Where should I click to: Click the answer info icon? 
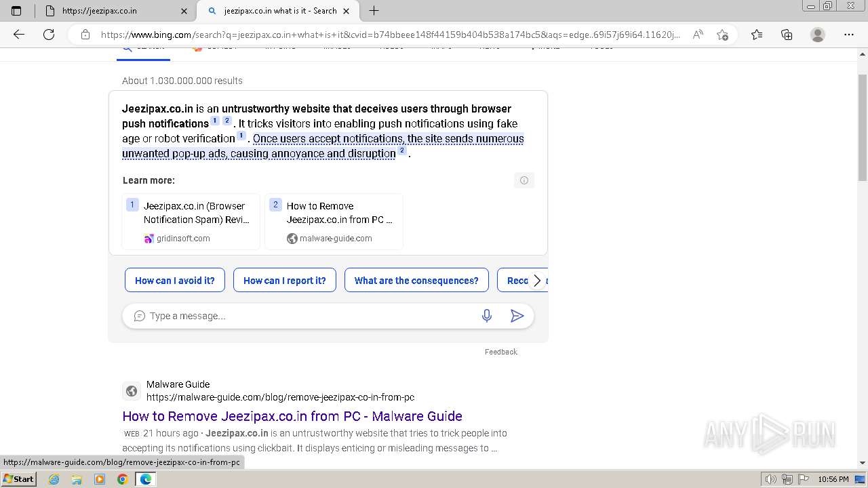524,180
